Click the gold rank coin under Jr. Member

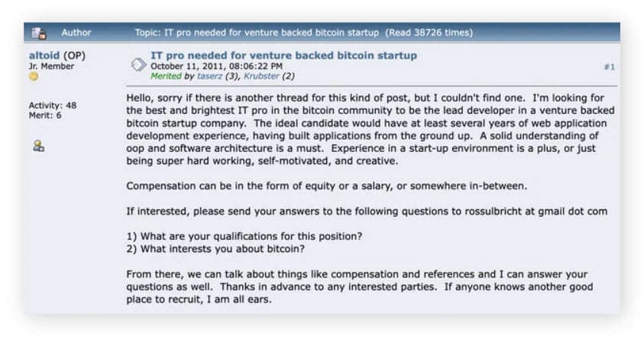click(x=34, y=76)
